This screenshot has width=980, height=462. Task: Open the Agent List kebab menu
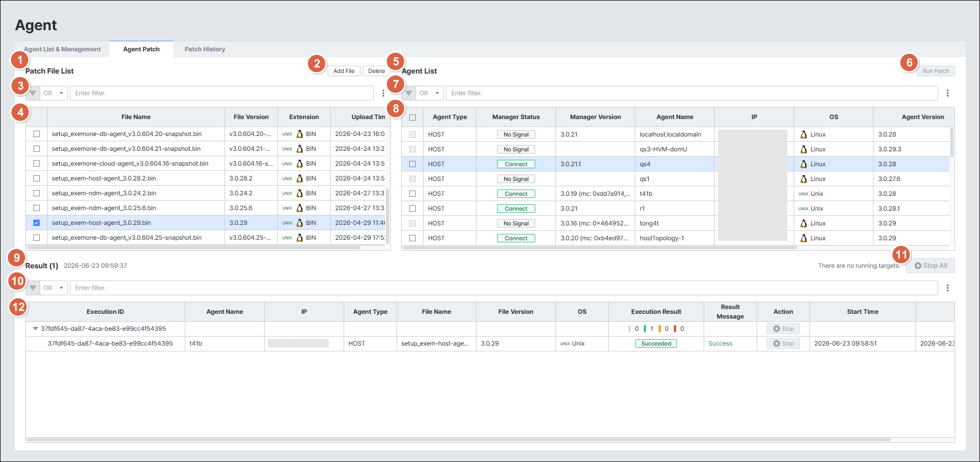(948, 93)
